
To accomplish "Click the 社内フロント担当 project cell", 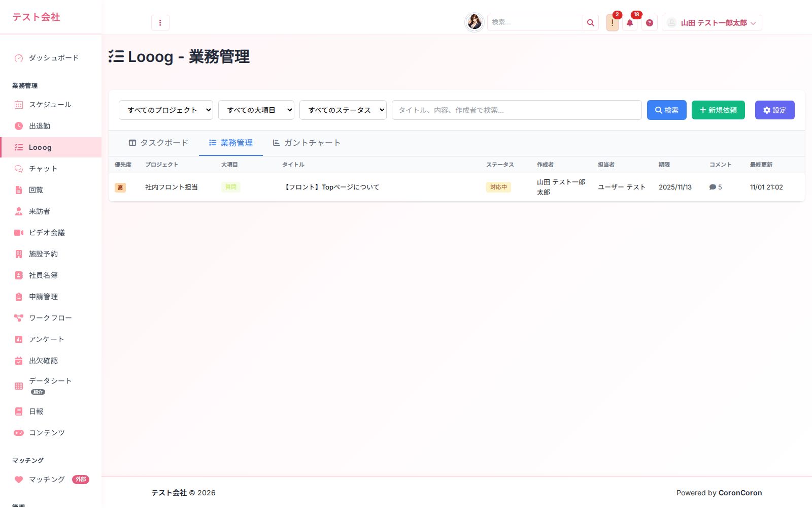I will coord(172,187).
